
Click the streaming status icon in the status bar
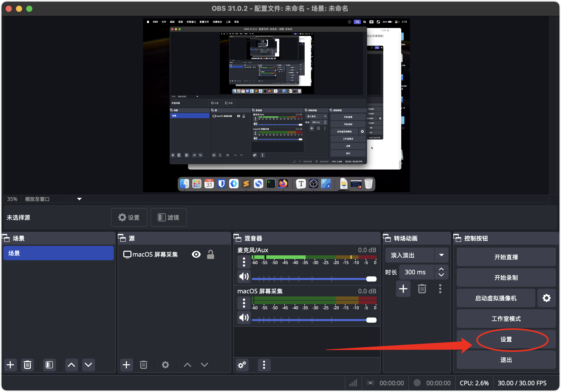click(370, 383)
